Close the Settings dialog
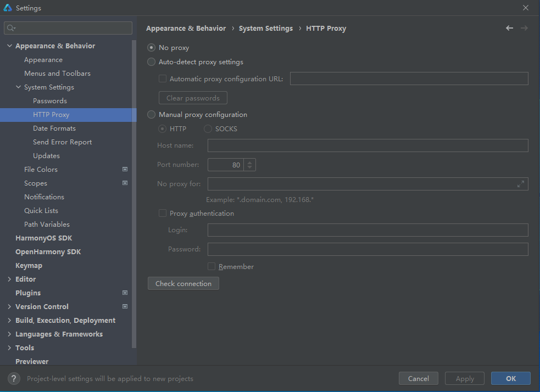This screenshot has height=392, width=540. pyautogui.click(x=526, y=8)
